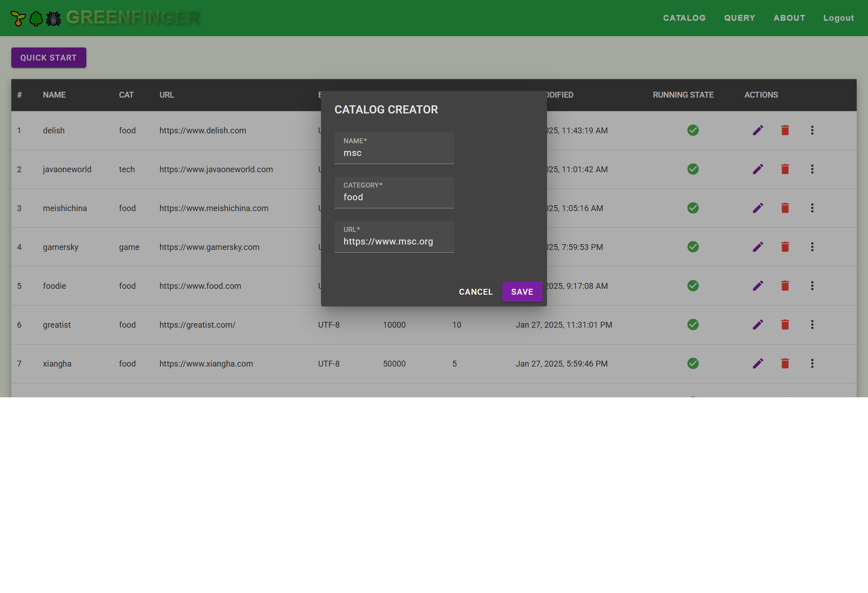The image size is (868, 593).
Task: Click the edit pencil for delish row
Action: (758, 130)
